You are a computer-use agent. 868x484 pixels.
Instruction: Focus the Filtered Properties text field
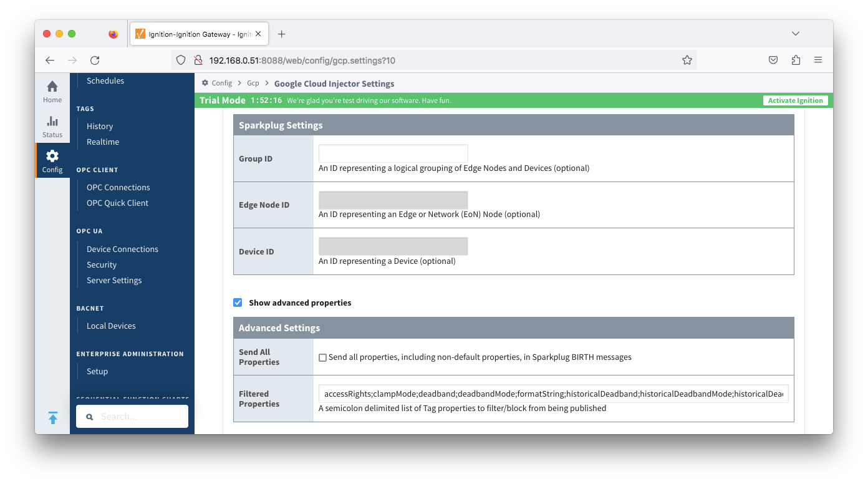553,394
